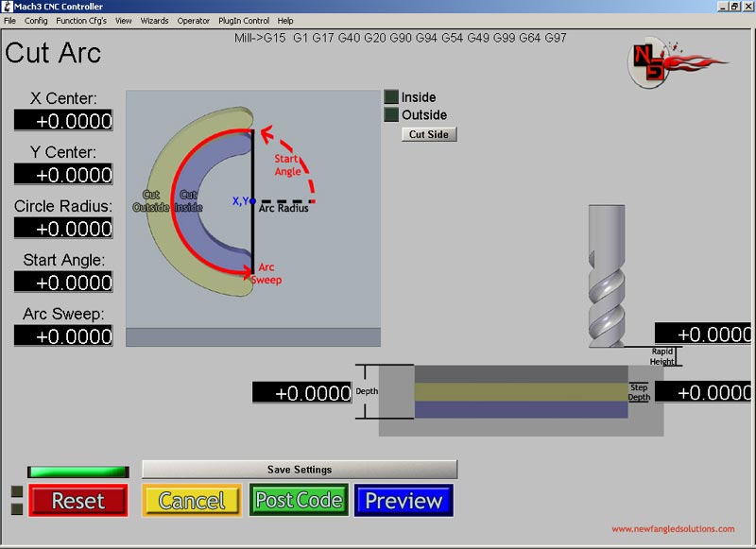Click the lower indicator LED beside Reset
Viewport: 756px width, 549px height.
17,509
